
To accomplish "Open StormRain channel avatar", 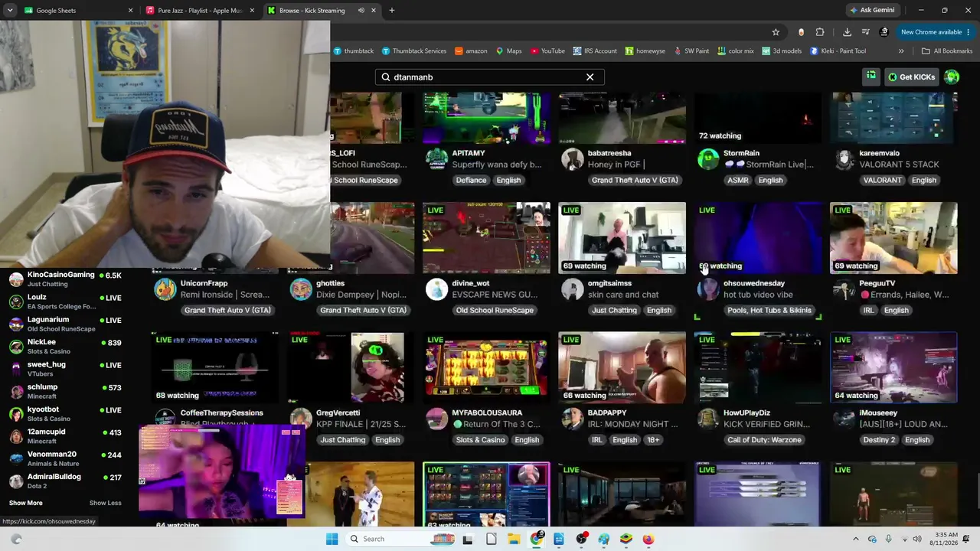I will click(708, 159).
